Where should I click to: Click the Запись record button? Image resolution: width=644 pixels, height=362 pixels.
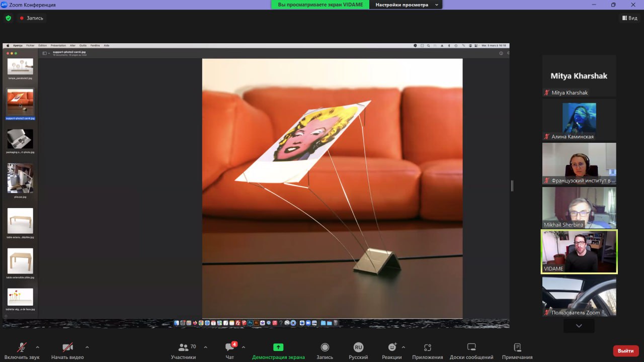325,351
